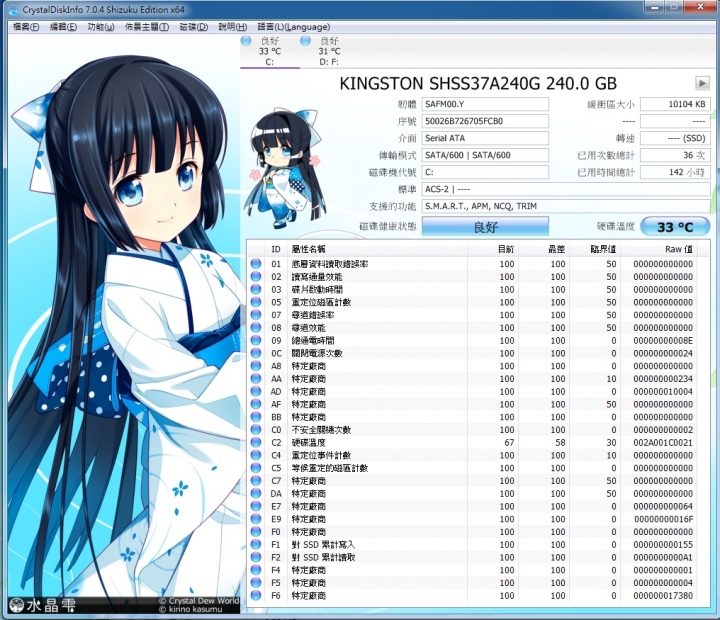Click the status icon of attribute F2

256,557
